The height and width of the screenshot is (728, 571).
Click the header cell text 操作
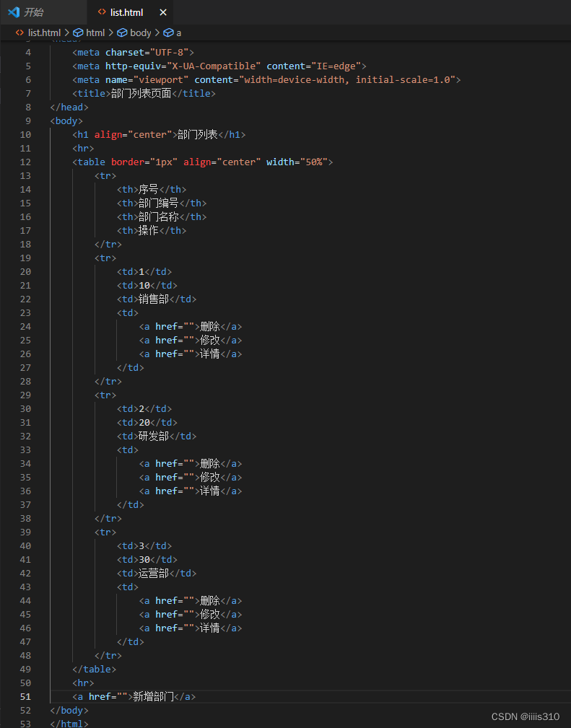point(149,230)
